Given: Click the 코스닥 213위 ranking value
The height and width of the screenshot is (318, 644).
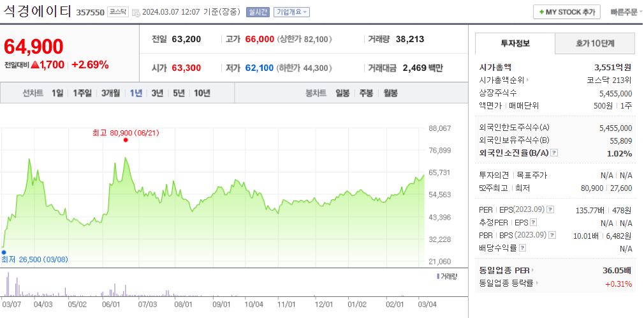Looking at the screenshot, I should pos(610,80).
